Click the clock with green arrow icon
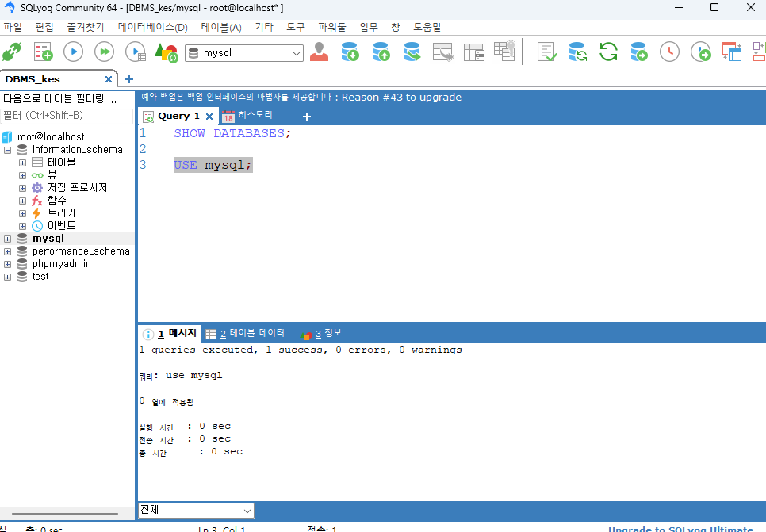 coord(700,52)
